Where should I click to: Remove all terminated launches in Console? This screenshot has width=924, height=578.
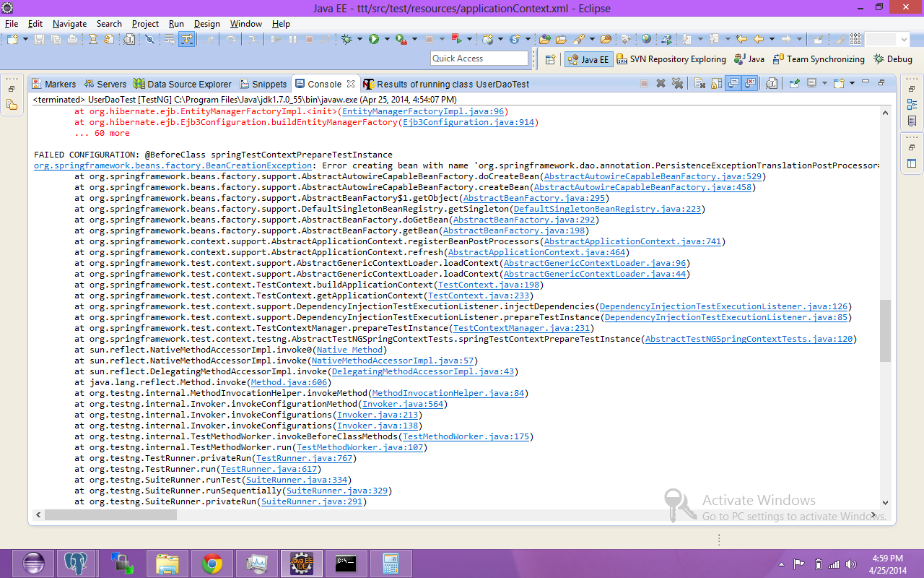pyautogui.click(x=677, y=84)
